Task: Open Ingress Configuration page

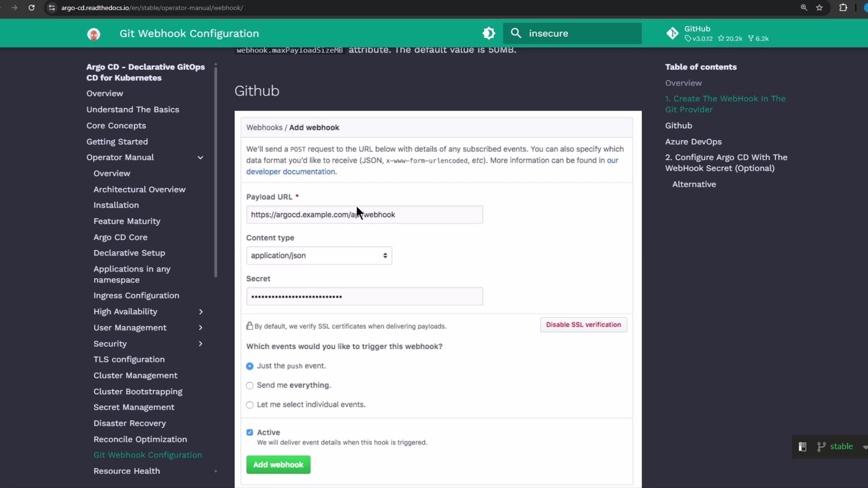Action: click(136, 296)
